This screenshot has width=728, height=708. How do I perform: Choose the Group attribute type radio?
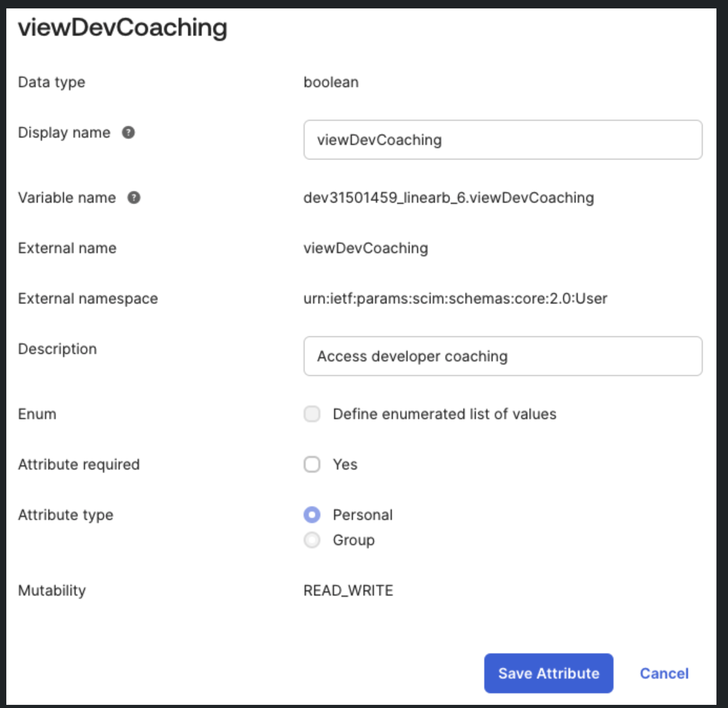point(312,540)
